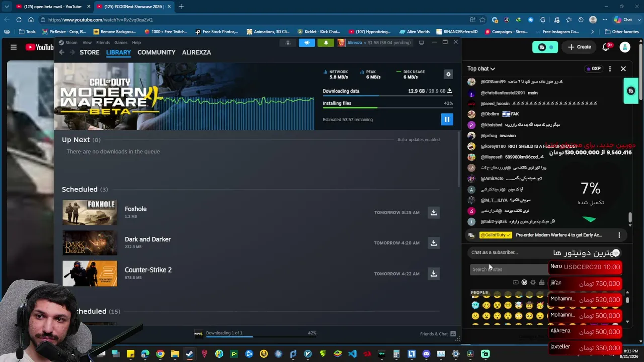This screenshot has height=362, width=644.
Task: Click @CallofDuty pinned channel badge
Action: (495, 235)
